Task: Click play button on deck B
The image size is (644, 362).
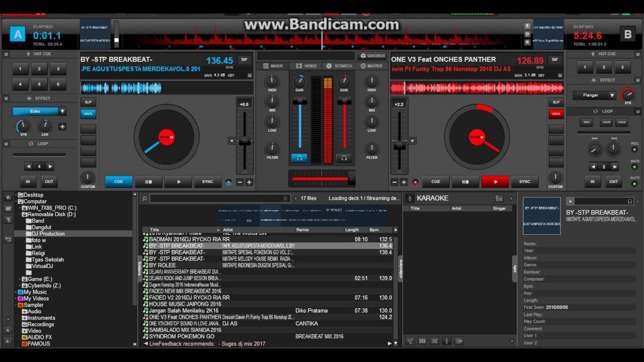Action: click(x=495, y=182)
